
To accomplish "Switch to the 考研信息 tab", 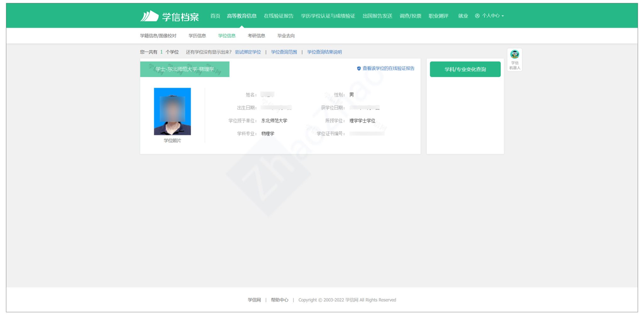I will click(256, 36).
